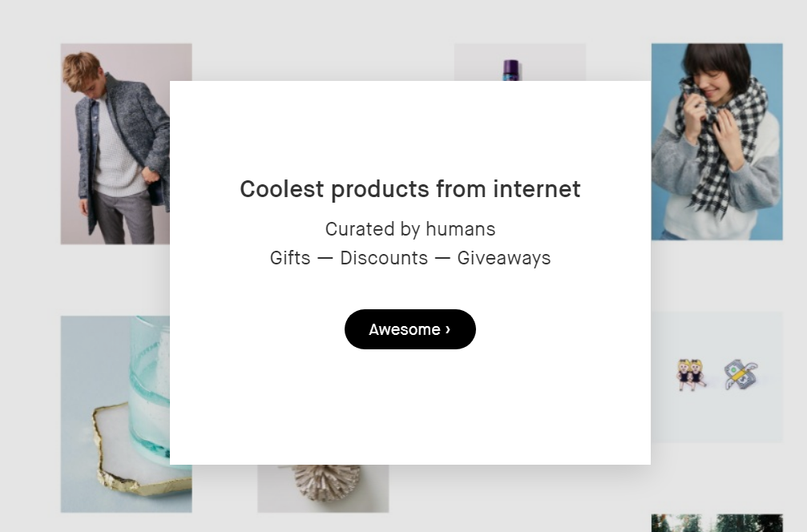
Task: Open the emoji enamel pins product card
Action: (x=717, y=377)
